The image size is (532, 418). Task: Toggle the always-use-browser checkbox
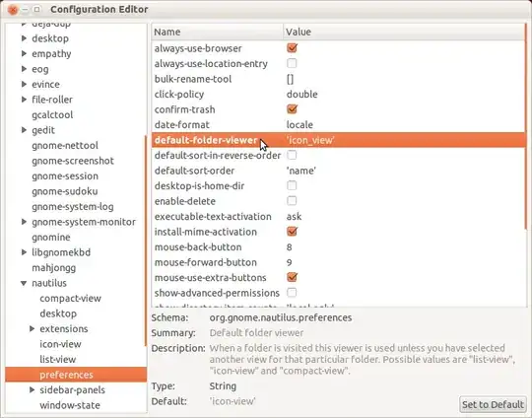coord(292,48)
